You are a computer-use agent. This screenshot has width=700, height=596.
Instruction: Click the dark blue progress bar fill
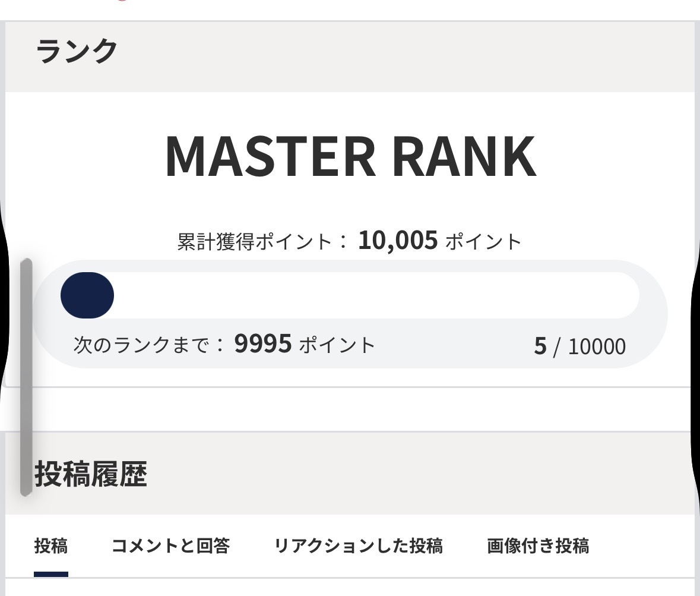87,295
